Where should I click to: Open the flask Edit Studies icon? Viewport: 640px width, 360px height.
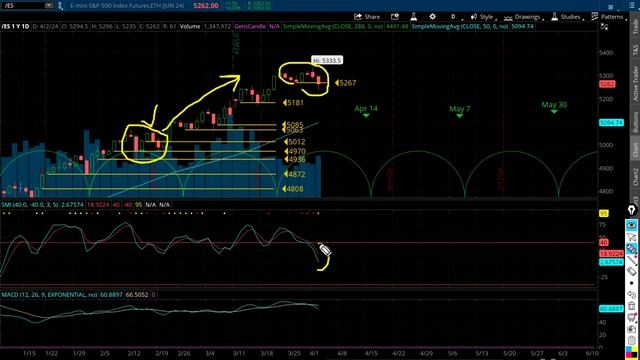tap(413, 17)
